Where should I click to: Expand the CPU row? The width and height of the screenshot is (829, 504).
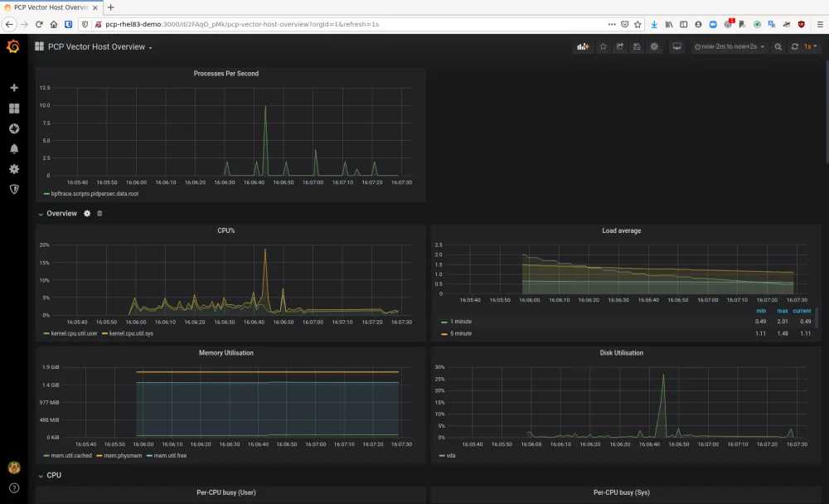click(x=53, y=475)
